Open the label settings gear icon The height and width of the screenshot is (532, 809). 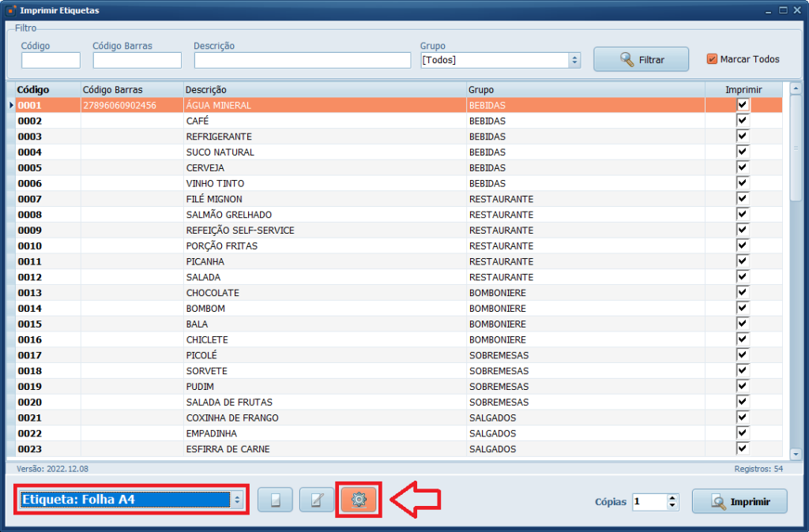358,500
